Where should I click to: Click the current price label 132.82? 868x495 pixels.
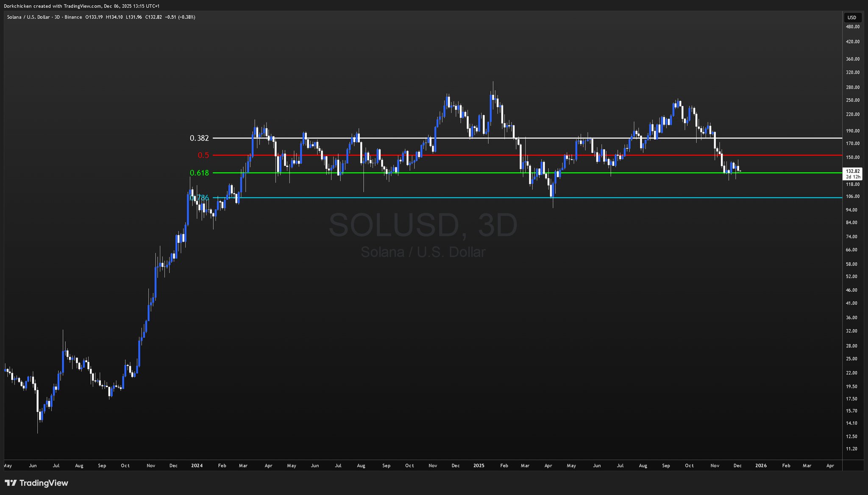click(x=853, y=171)
